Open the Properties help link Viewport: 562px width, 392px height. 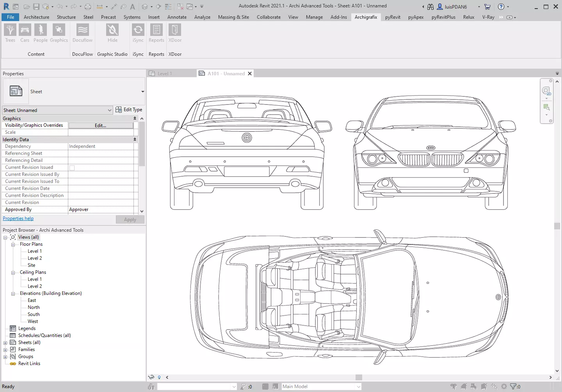[18, 219]
